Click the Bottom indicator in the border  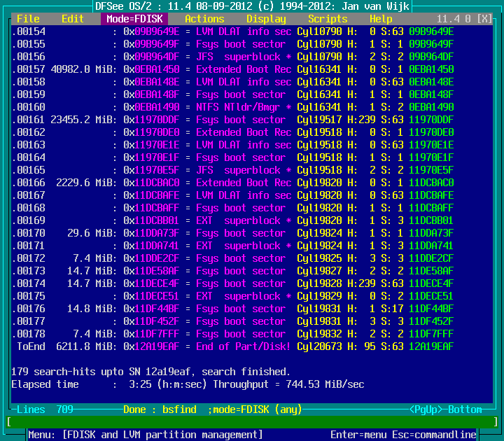pyautogui.click(x=465, y=409)
